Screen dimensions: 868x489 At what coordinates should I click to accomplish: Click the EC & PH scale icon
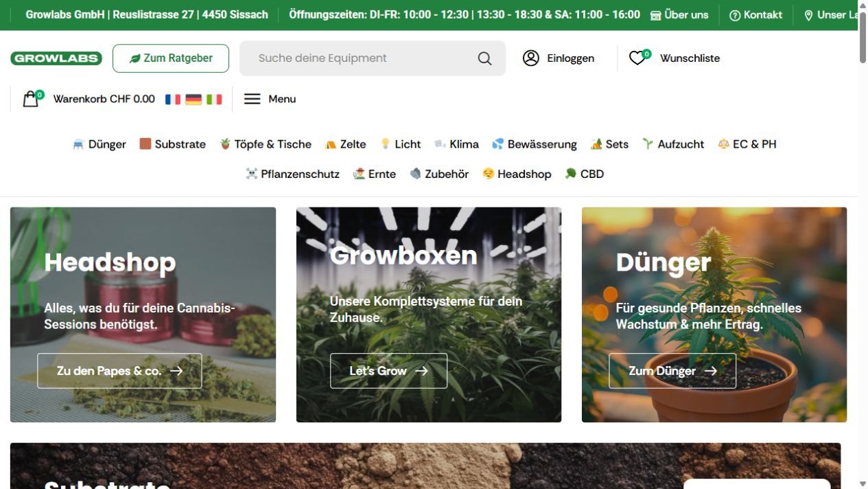pos(723,144)
